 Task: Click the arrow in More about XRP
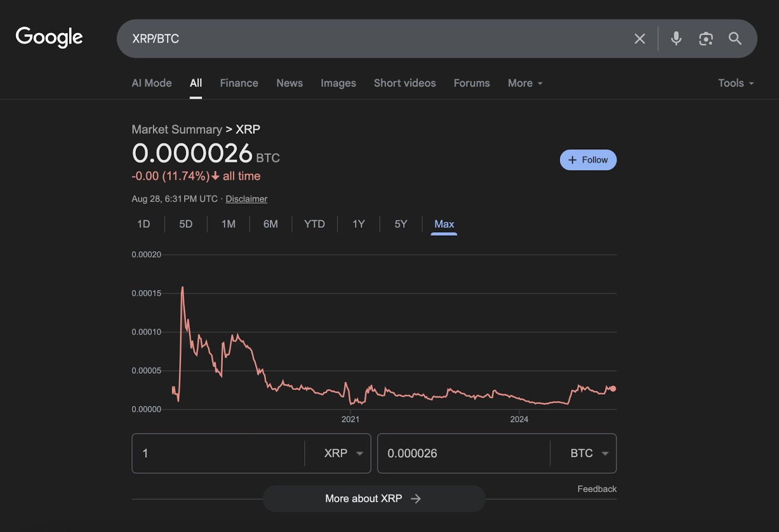click(416, 499)
